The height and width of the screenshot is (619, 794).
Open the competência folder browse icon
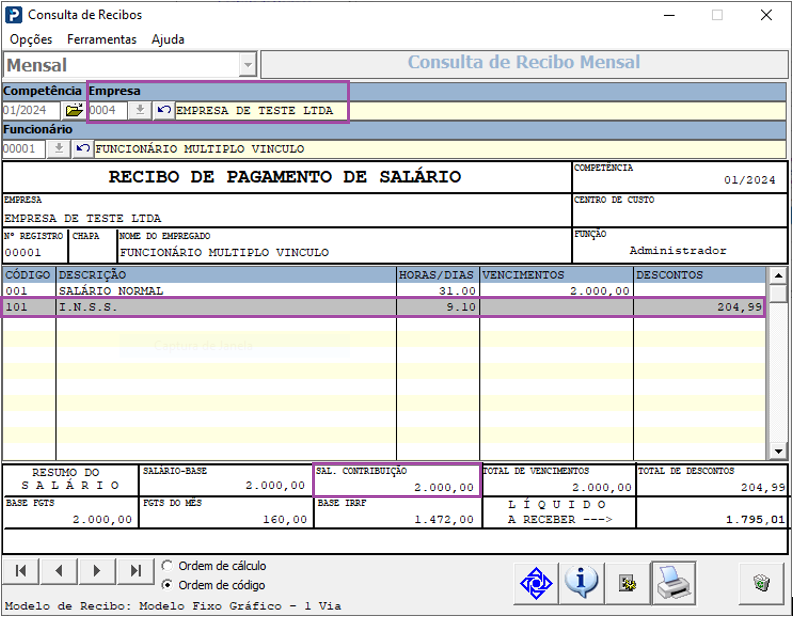pyautogui.click(x=74, y=110)
